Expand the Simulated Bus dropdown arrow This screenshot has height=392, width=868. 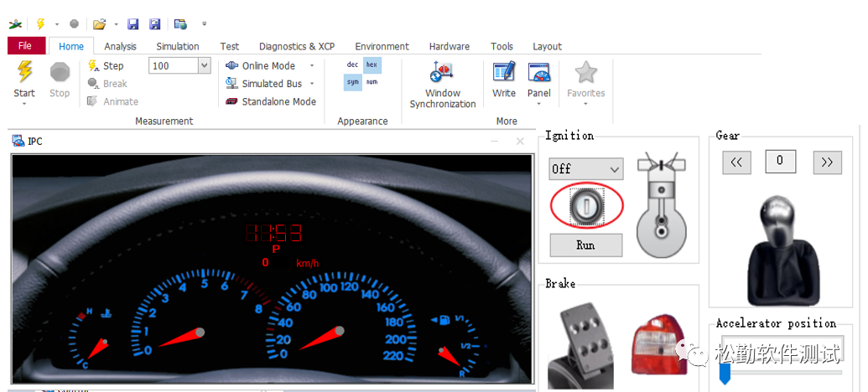click(x=312, y=84)
